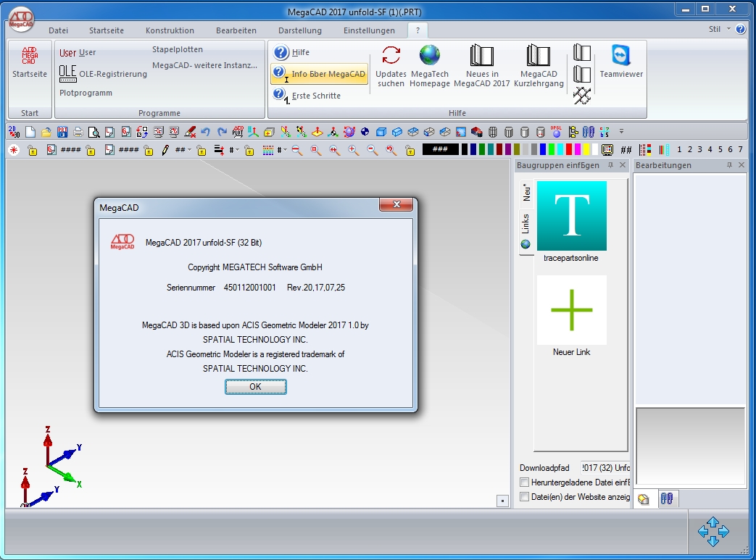
Task: Toggle the lock left of black ### box
Action: [x=410, y=151]
